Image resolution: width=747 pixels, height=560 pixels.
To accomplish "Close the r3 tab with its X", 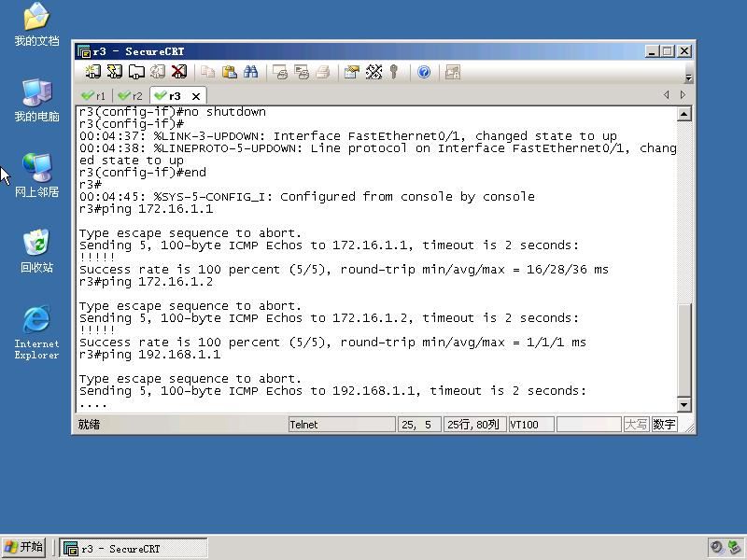I will click(x=196, y=96).
